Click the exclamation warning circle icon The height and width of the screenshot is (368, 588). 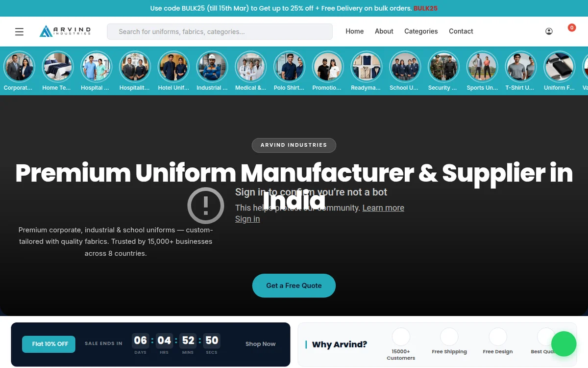[x=206, y=206]
